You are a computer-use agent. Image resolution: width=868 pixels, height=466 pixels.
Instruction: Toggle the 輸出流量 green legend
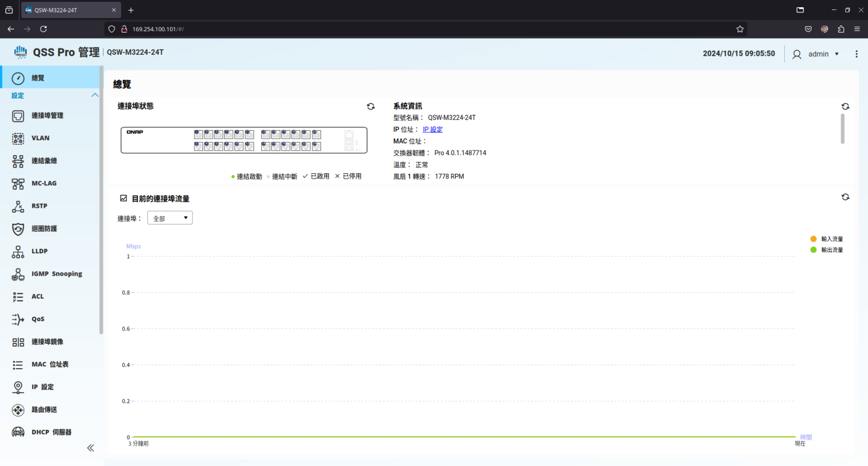pyautogui.click(x=827, y=250)
